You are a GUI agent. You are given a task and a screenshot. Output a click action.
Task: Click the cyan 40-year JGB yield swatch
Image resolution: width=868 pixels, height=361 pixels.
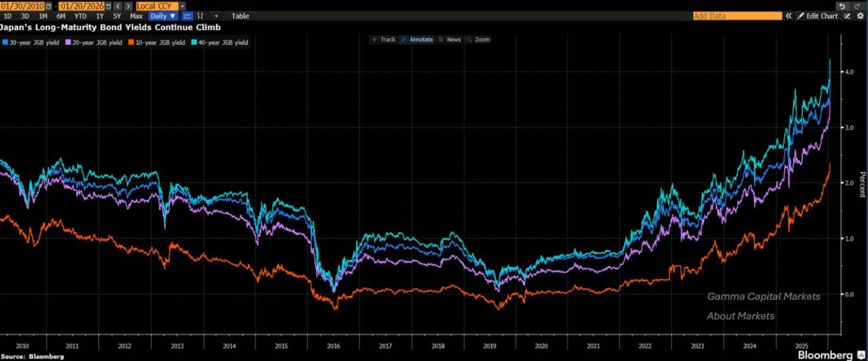(x=194, y=42)
